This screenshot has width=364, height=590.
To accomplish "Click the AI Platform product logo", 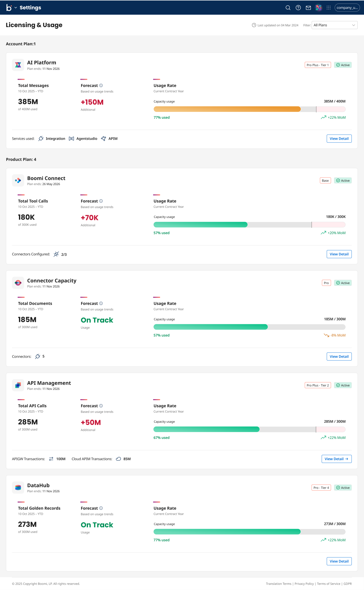I will tap(18, 65).
